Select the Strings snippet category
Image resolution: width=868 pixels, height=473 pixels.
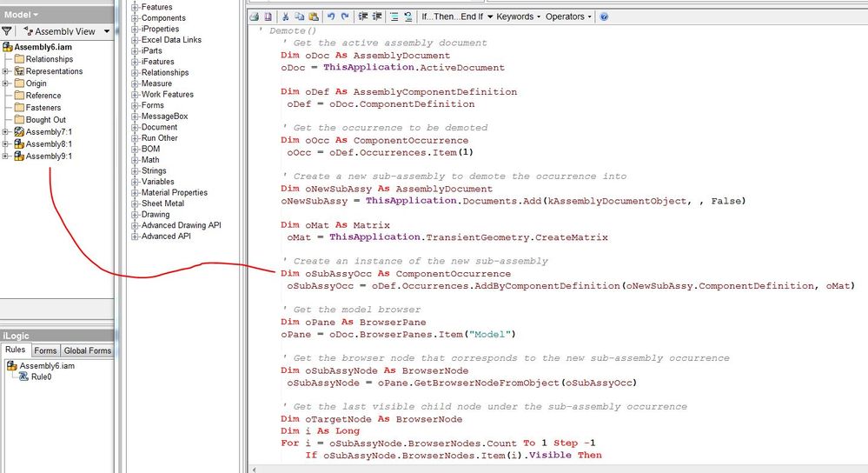[153, 170]
